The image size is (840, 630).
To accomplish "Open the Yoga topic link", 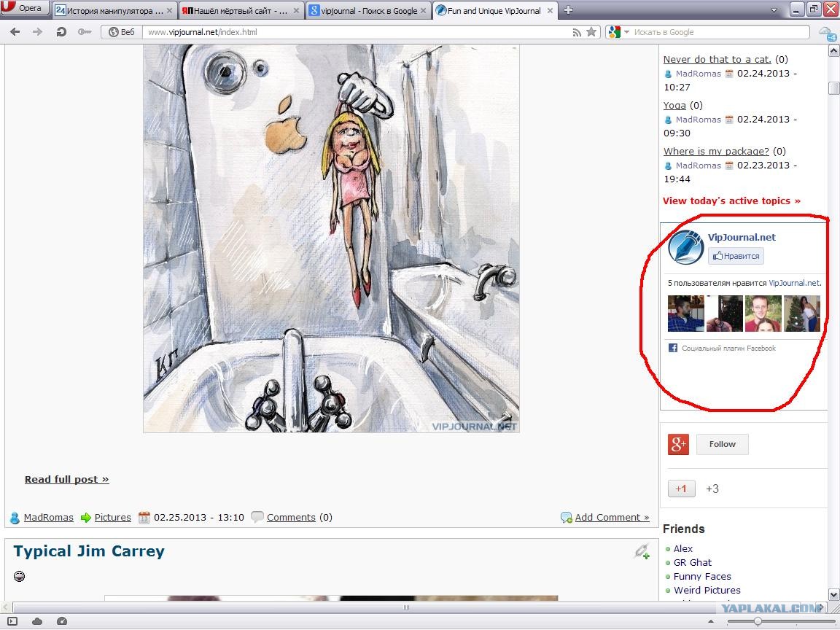I will click(x=674, y=106).
